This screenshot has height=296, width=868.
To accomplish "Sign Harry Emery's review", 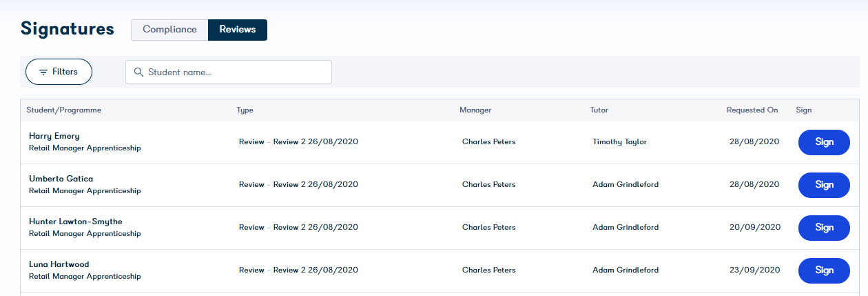I will pyautogui.click(x=824, y=142).
